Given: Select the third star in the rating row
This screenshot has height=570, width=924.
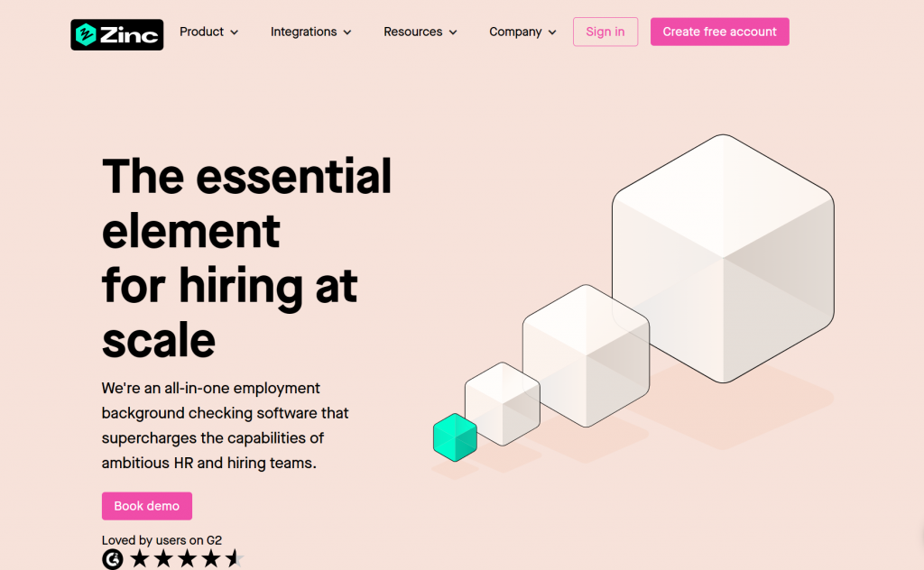Looking at the screenshot, I should [188, 559].
